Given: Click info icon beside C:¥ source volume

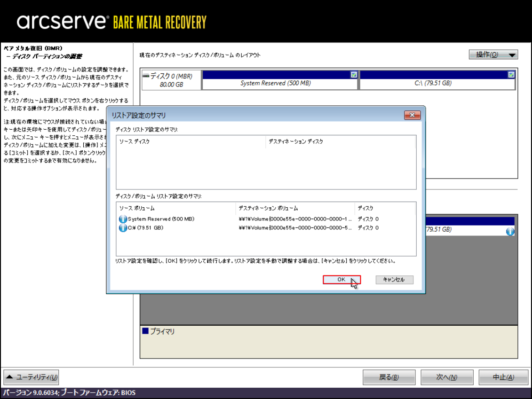Looking at the screenshot, I should point(123,228).
